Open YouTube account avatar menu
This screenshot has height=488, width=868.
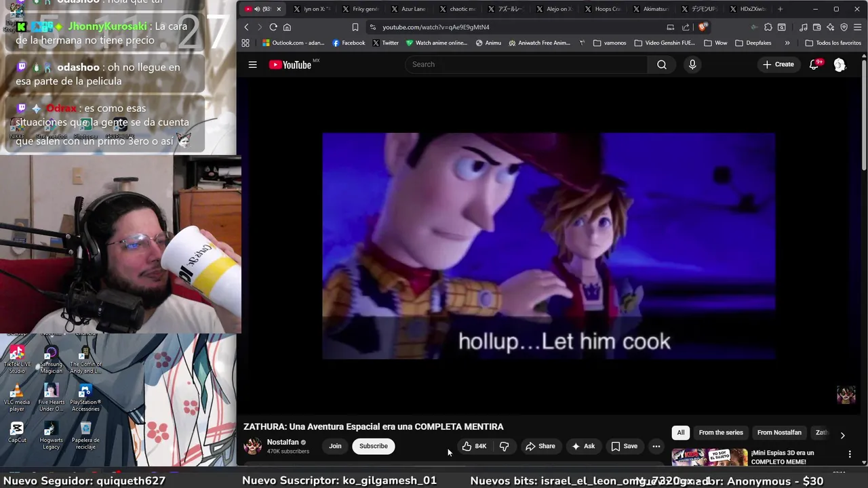(840, 64)
